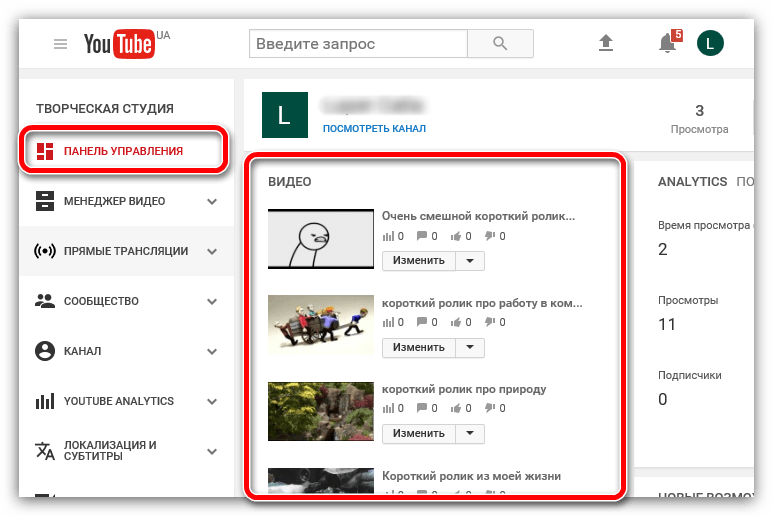Click the Посмотреть канал link
773x516 pixels.
[x=374, y=129]
